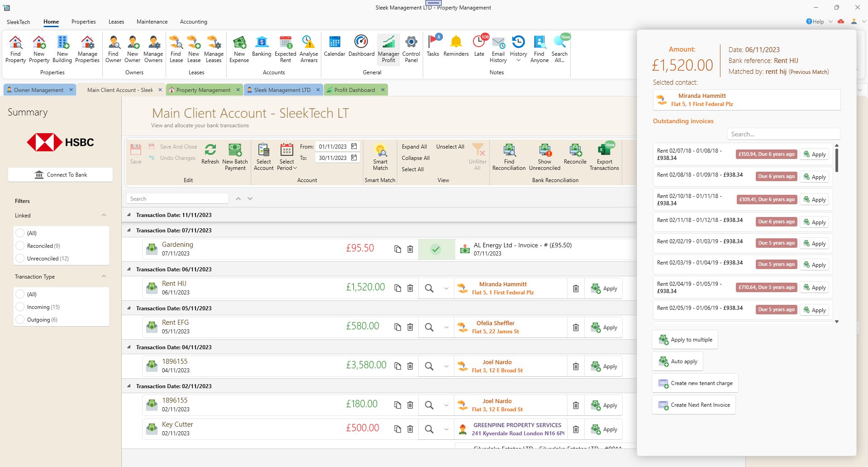Export Transactions to Excel
Screen dimensions: 868x467
coord(604,157)
